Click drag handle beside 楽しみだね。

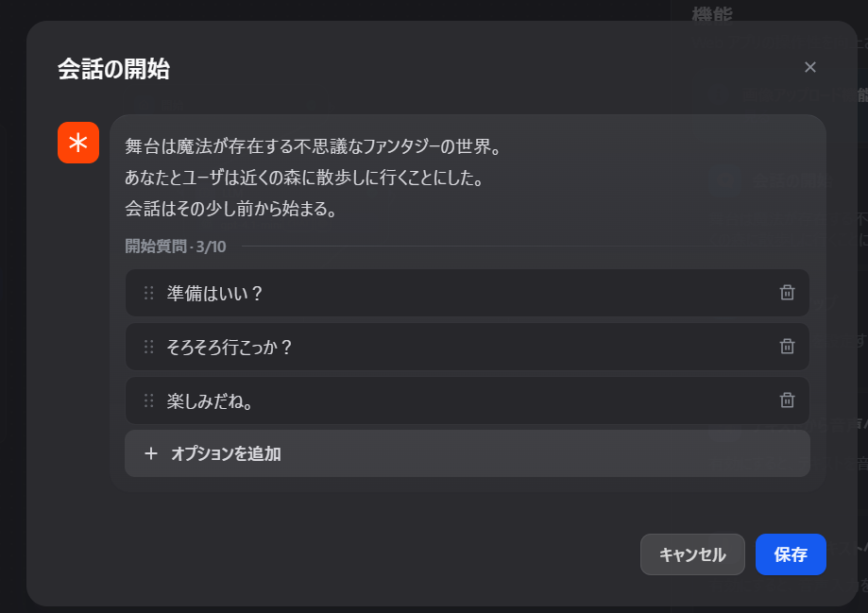click(x=148, y=400)
